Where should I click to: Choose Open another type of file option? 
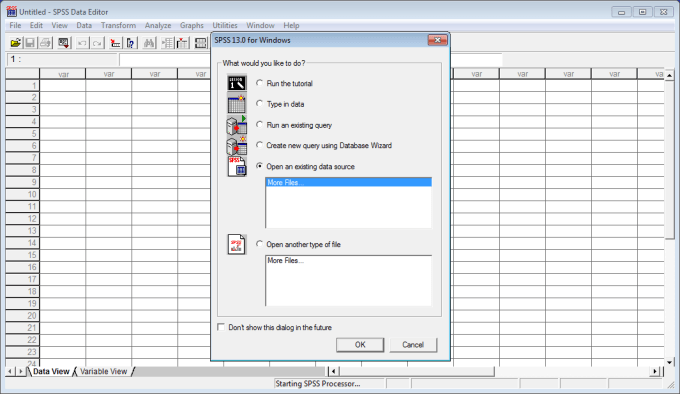point(259,244)
